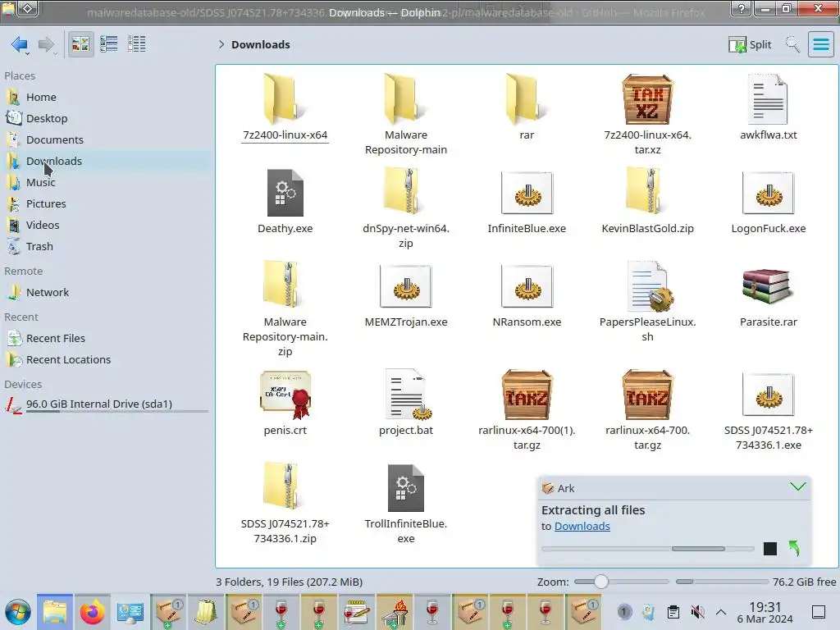Click the green arrow in the Ark notification
The width and height of the screenshot is (840, 630).
pyautogui.click(x=794, y=549)
